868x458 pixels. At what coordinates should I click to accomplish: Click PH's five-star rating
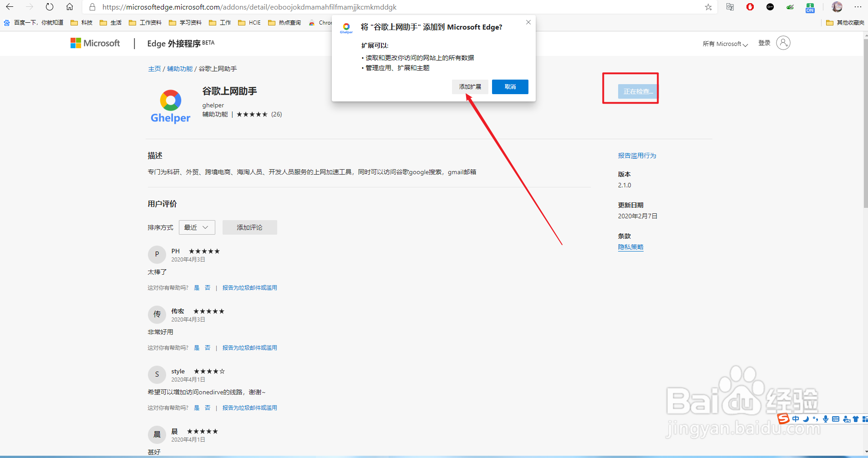coord(204,251)
